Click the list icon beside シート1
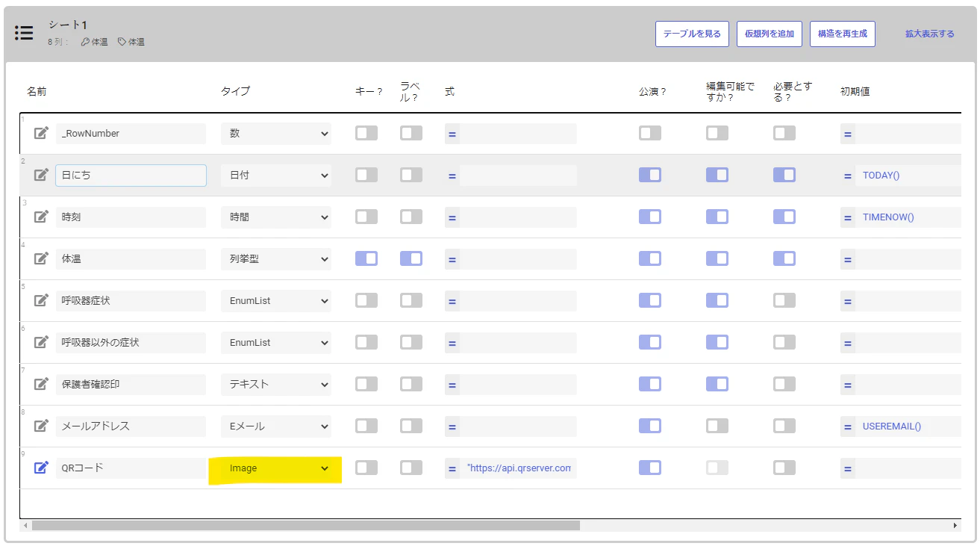 click(24, 33)
